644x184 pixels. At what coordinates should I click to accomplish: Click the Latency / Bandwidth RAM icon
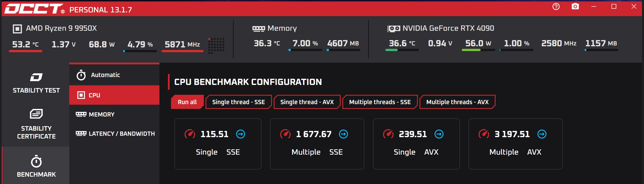tap(81, 133)
